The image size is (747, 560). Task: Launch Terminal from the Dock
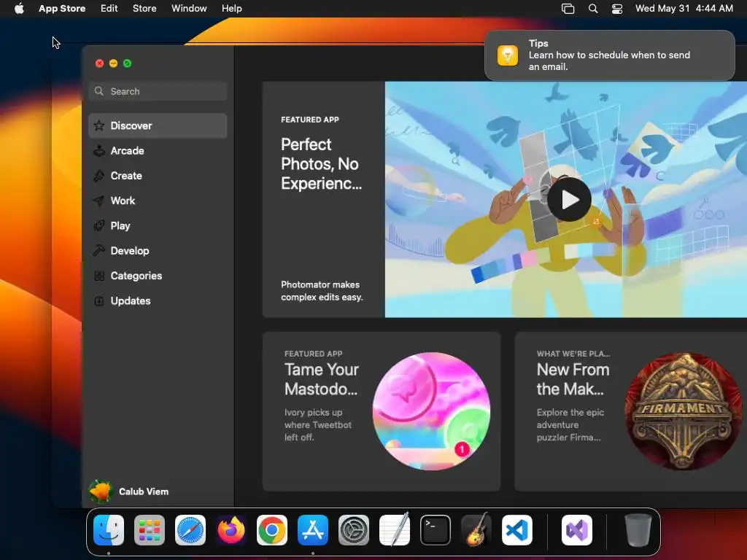pyautogui.click(x=436, y=530)
